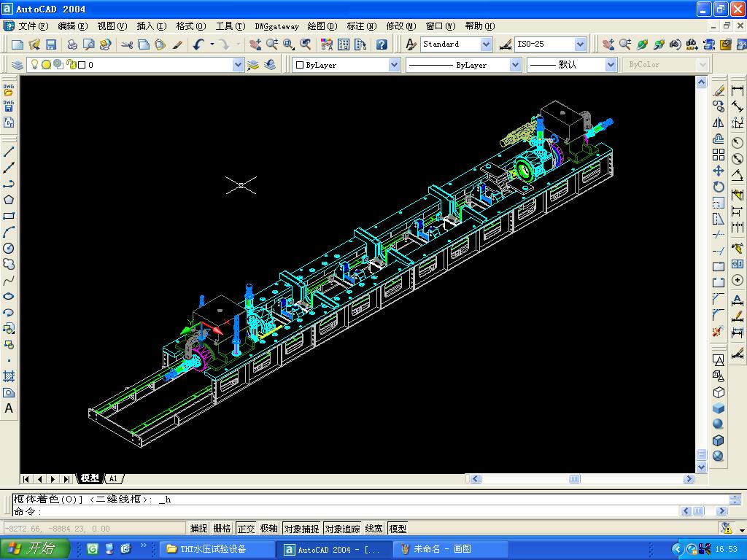Open the 文件(F) menu
The height and width of the screenshot is (560, 747).
pos(34,26)
